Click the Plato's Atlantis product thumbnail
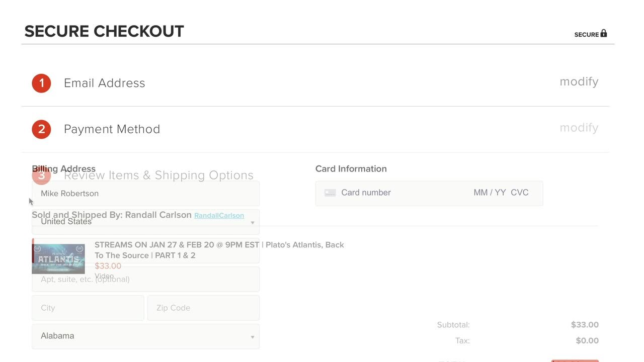Screen dimensions: 644x362 pyautogui.click(x=58, y=258)
